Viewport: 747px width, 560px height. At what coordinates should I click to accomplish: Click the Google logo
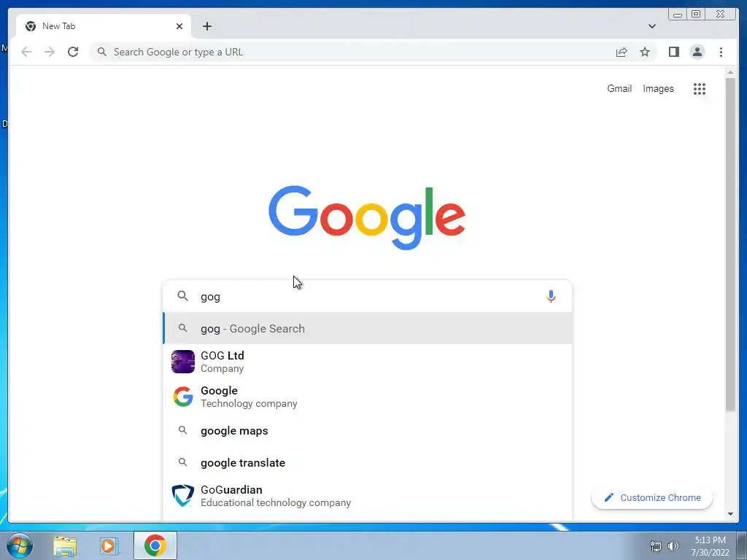point(367,217)
